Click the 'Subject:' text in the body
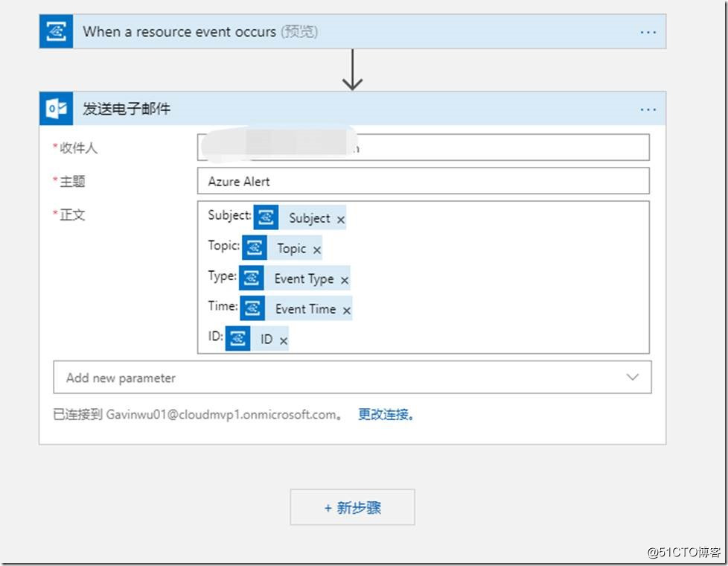 [x=229, y=215]
